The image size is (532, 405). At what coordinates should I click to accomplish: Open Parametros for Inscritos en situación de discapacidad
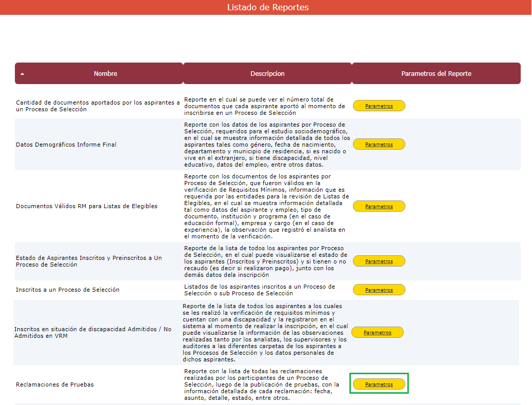tap(378, 333)
